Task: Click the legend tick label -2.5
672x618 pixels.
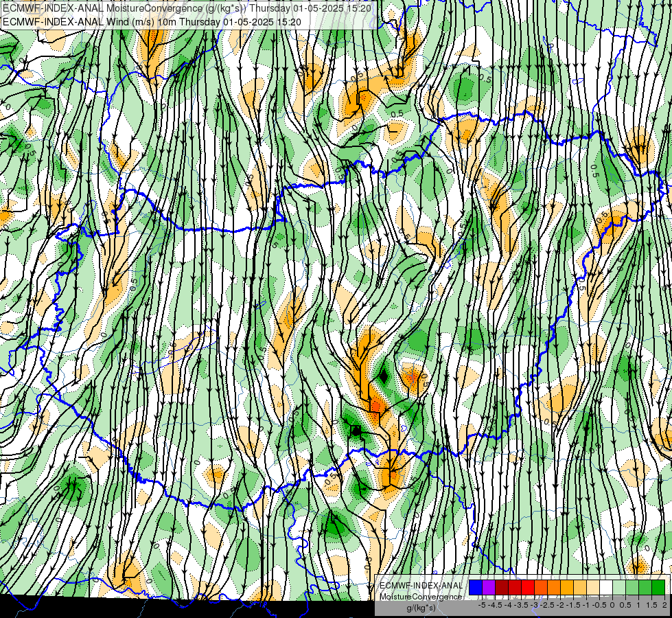Action: [x=547, y=605]
